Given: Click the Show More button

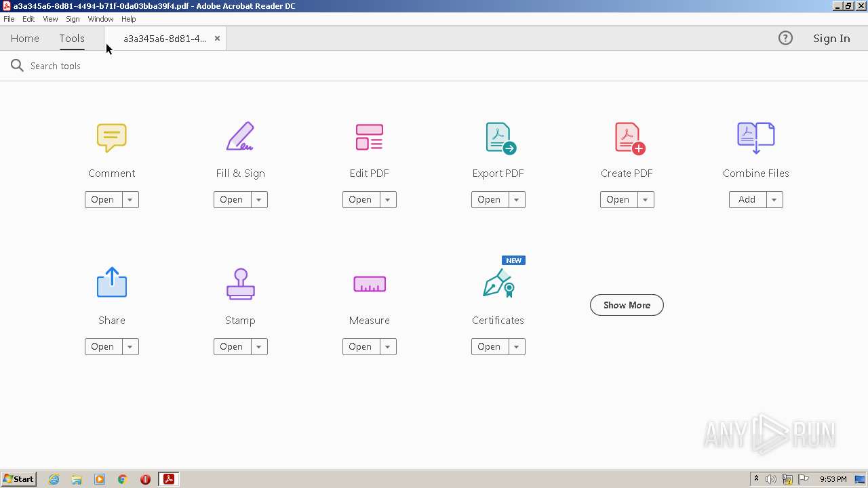Looking at the screenshot, I should 627,305.
